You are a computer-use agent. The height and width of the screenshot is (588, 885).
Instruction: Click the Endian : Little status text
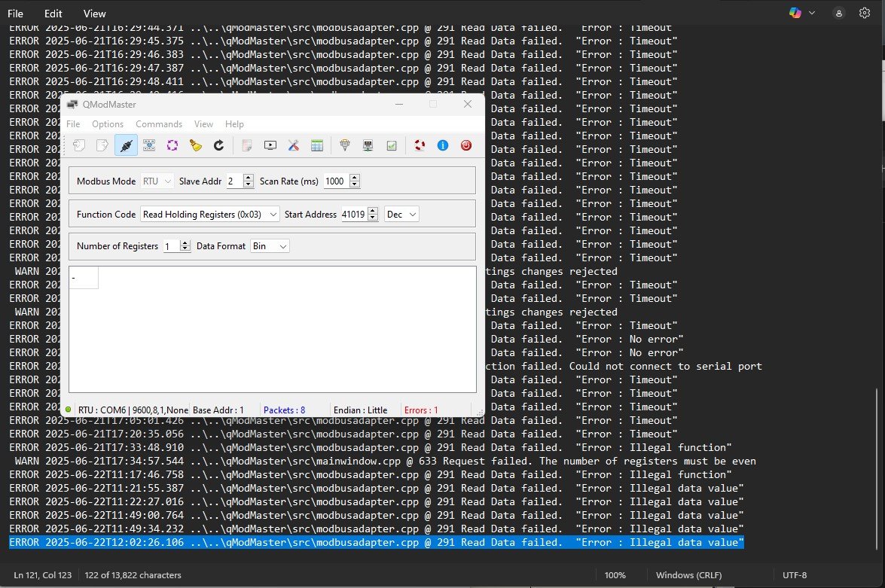(x=360, y=410)
